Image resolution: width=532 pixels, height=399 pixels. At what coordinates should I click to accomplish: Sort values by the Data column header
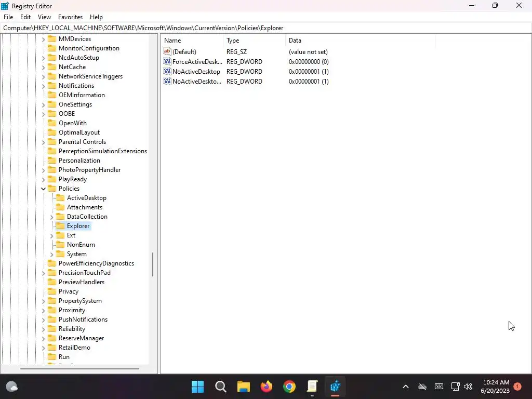click(x=360, y=41)
